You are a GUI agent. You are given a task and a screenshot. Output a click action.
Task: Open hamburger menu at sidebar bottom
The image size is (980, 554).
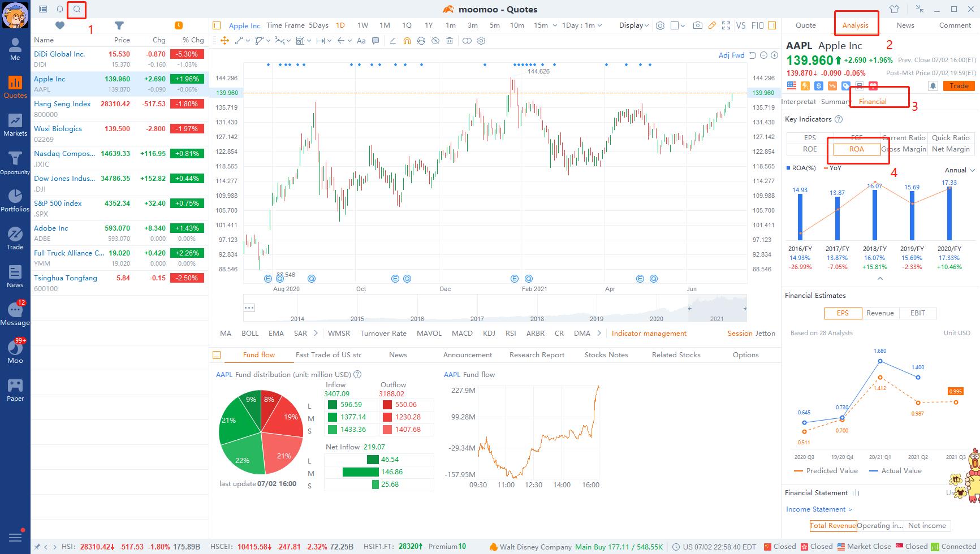point(15,537)
